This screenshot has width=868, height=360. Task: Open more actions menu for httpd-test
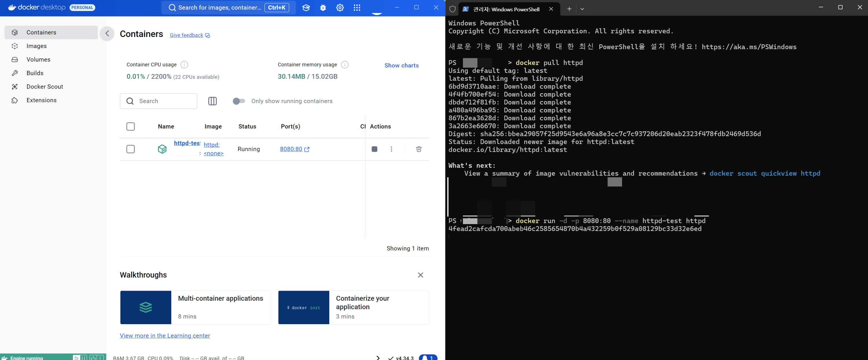tap(391, 149)
